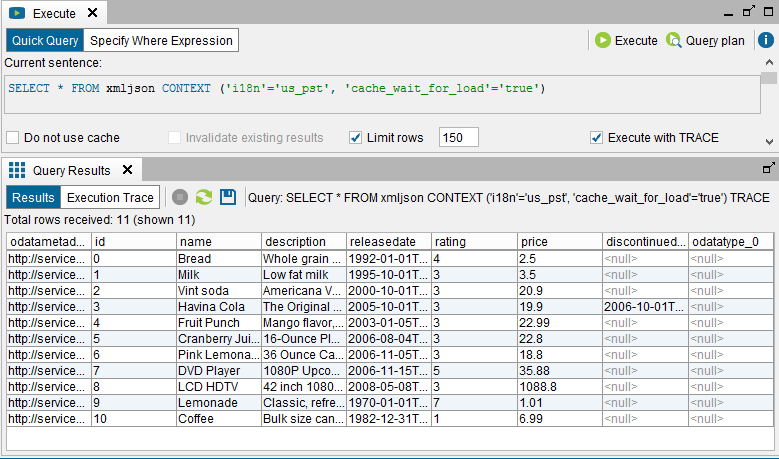Select the Coffee name cell
This screenshot has height=459, width=779.
(x=219, y=419)
